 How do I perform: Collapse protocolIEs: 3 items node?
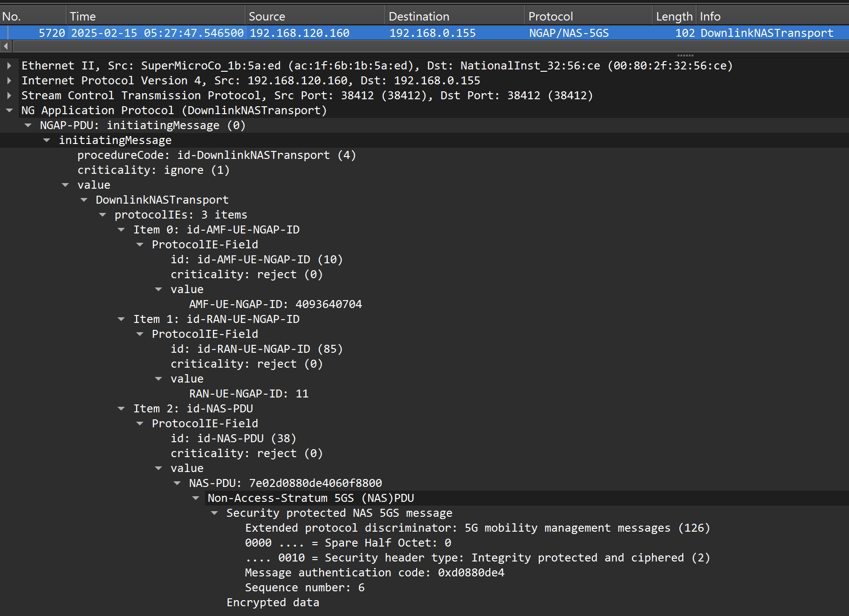(103, 215)
